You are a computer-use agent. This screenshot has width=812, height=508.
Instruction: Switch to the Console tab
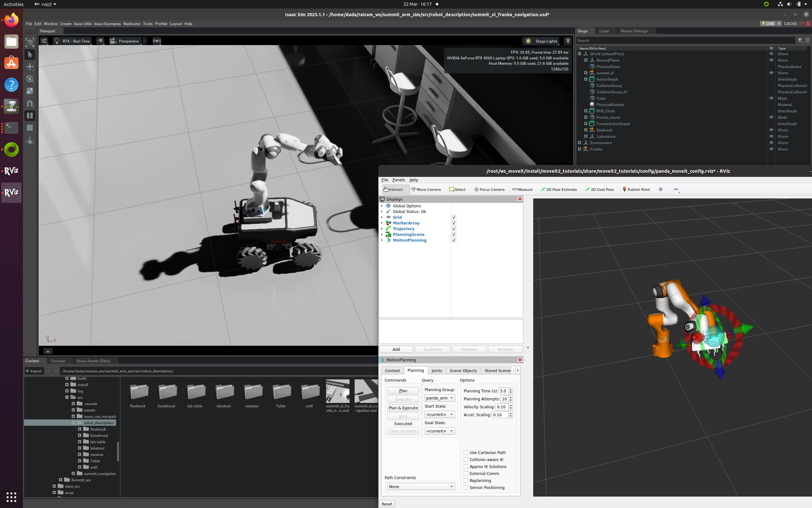[58, 361]
